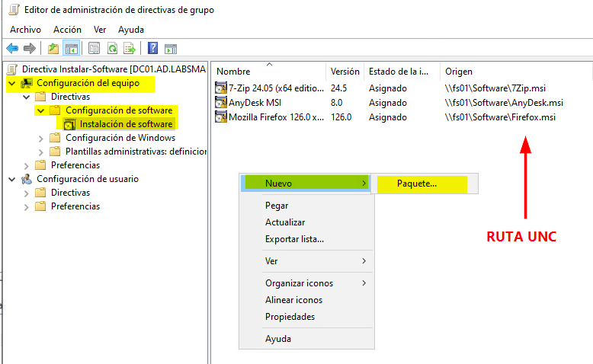Sort by the Versión column header

[x=345, y=71]
